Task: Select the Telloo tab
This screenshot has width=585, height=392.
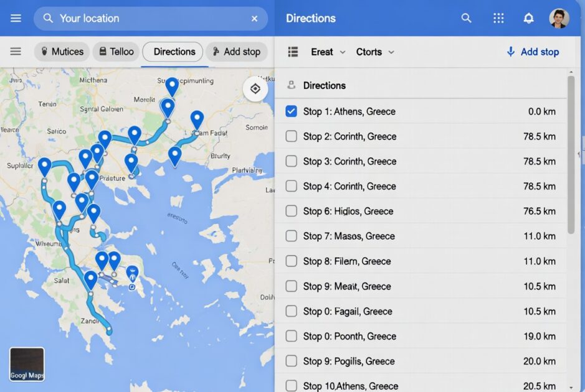Action: (116, 52)
